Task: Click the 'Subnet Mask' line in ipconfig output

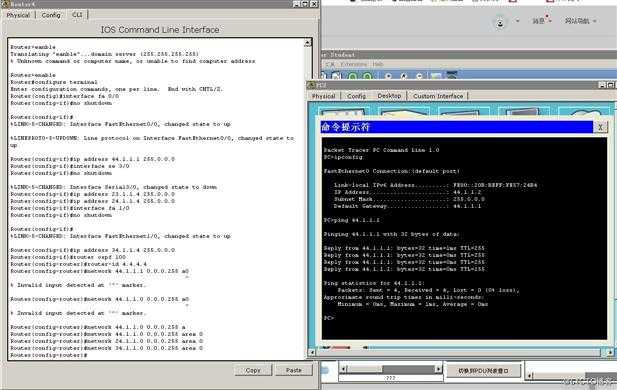Action: coord(409,199)
